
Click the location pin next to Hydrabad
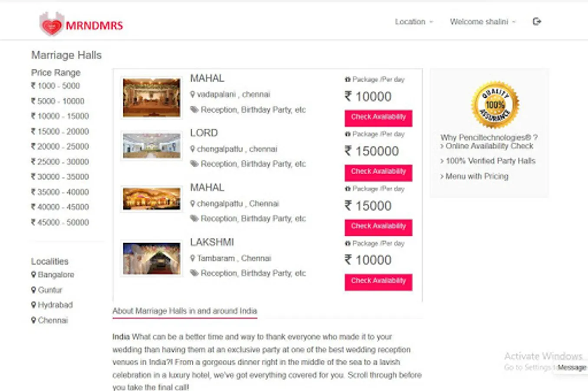tap(33, 305)
